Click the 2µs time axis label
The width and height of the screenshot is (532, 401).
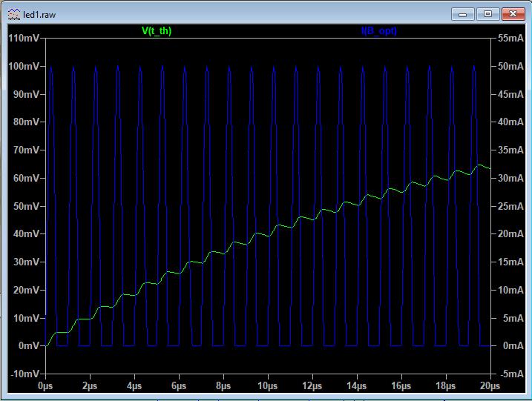point(90,385)
